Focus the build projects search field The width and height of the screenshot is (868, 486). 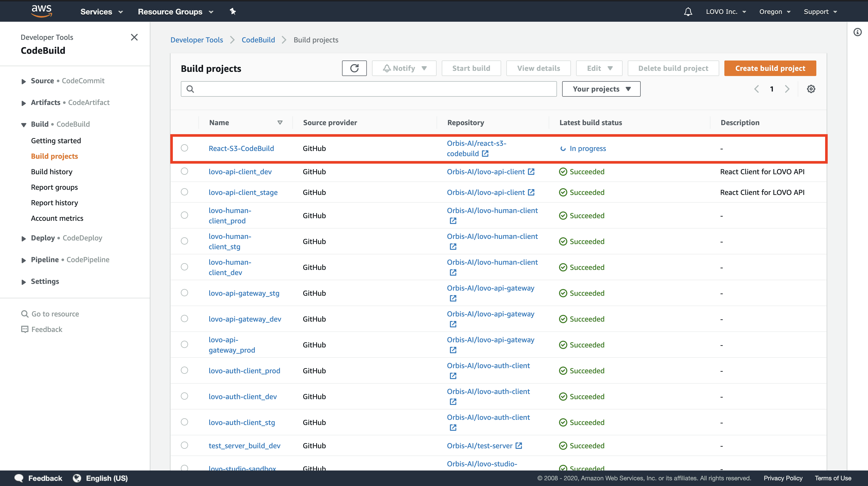tap(369, 89)
